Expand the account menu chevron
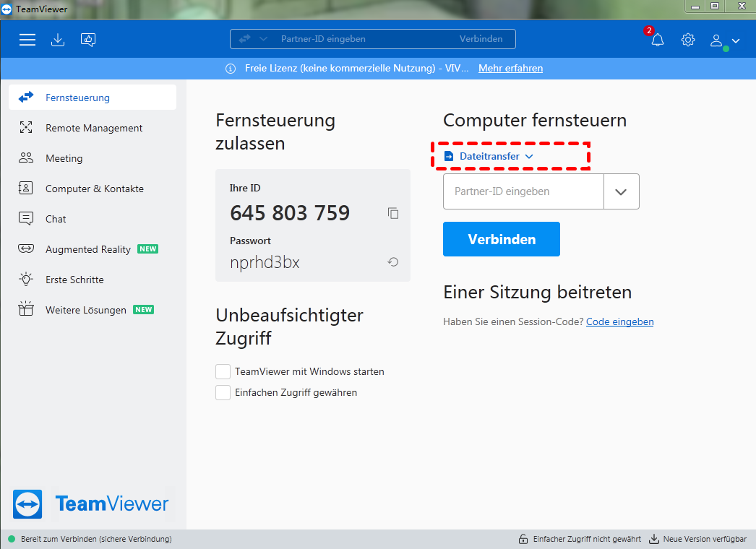Image resolution: width=756 pixels, height=549 pixels. pos(736,40)
